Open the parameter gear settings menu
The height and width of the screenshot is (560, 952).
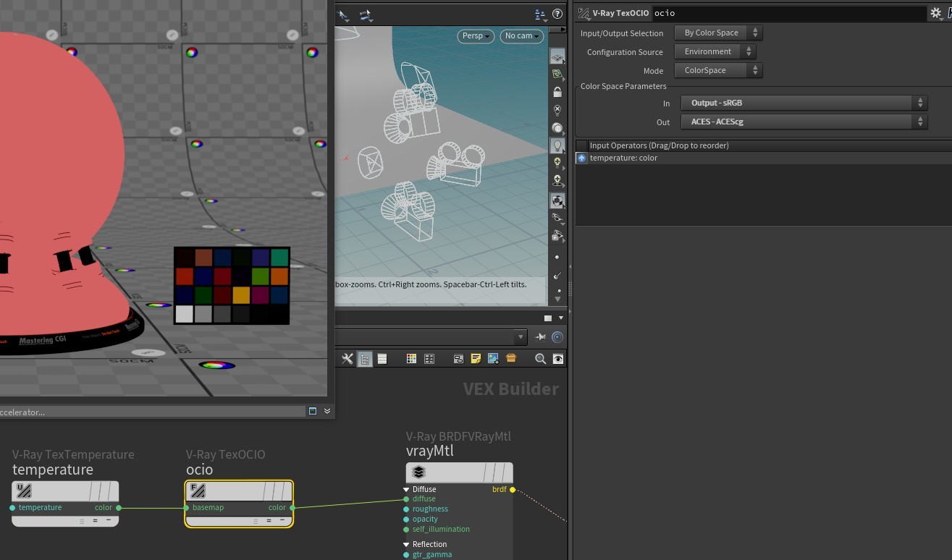[935, 13]
